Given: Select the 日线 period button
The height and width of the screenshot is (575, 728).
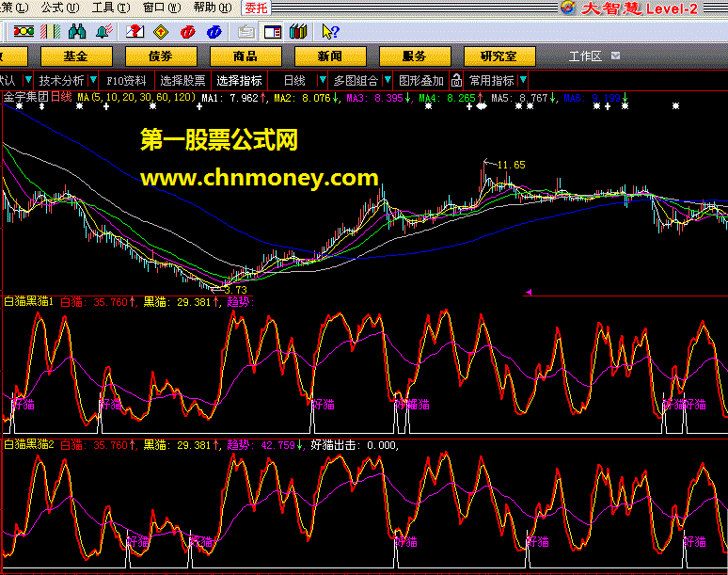Looking at the screenshot, I should (x=294, y=81).
